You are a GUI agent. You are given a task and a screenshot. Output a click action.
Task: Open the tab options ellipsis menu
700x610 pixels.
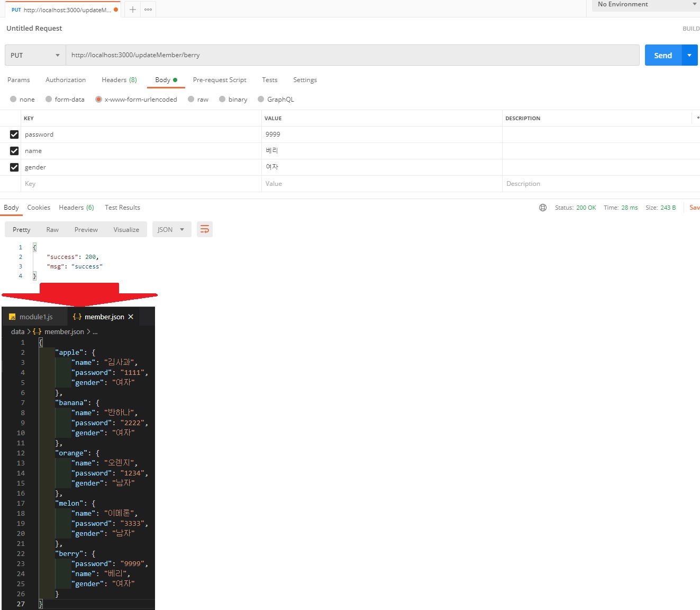(x=148, y=10)
